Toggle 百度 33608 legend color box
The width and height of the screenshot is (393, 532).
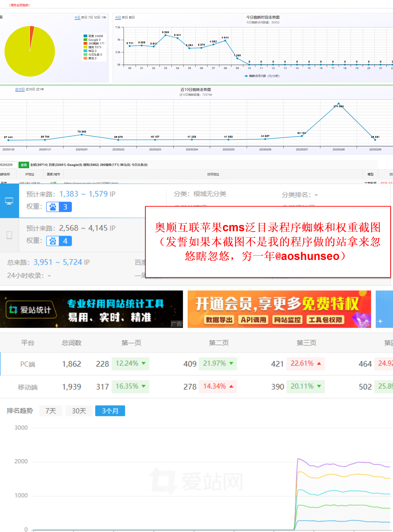point(85,36)
